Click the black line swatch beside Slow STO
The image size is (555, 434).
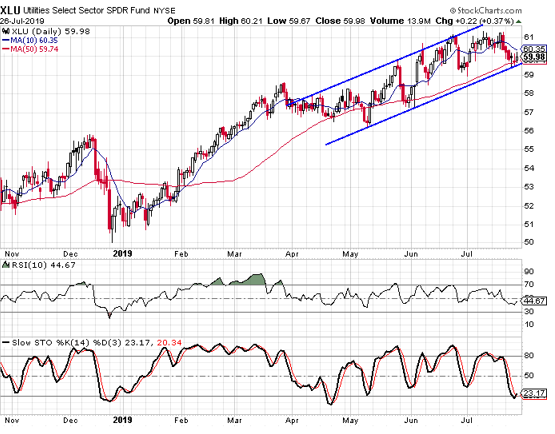(x=6, y=343)
